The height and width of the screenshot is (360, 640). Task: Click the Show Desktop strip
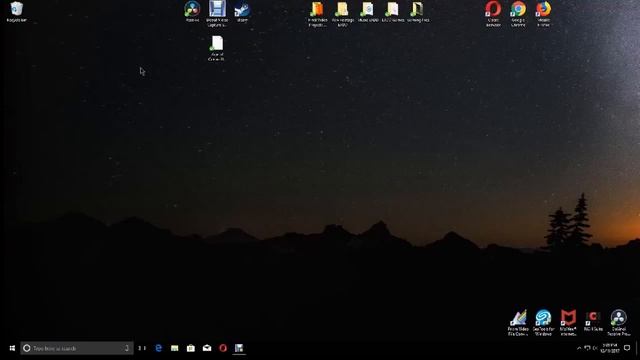638,348
